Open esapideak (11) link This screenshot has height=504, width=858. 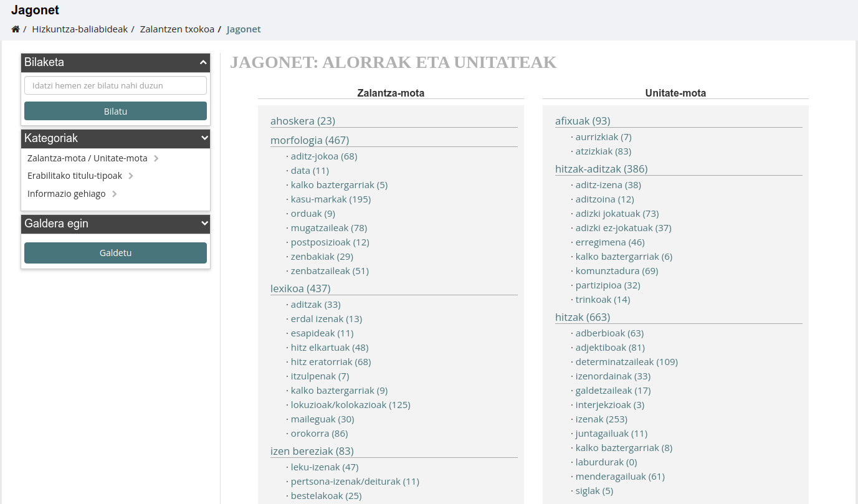point(322,333)
